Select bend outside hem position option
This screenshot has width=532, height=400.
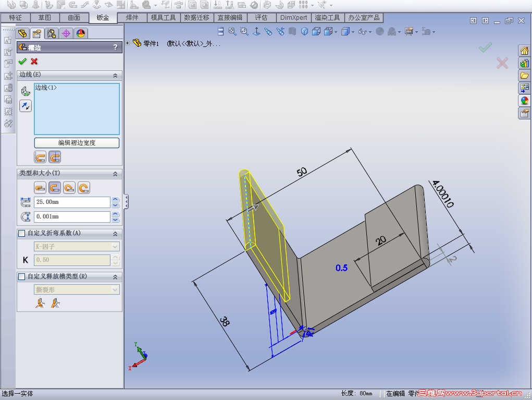pos(55,157)
